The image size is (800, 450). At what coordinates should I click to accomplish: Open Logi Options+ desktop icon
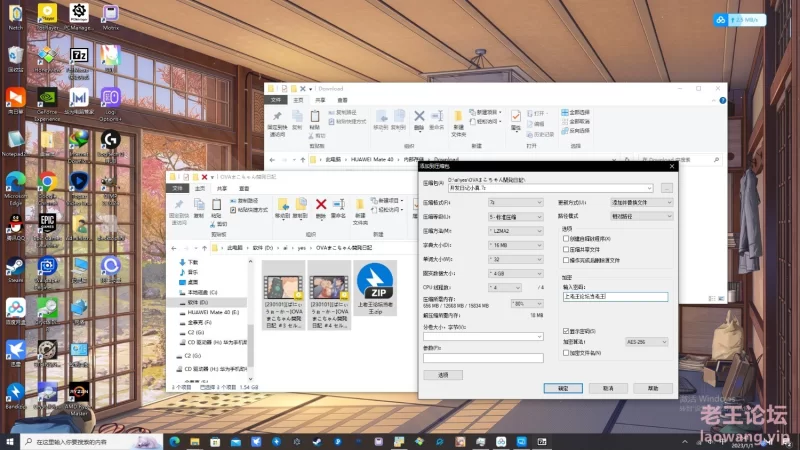pos(111,105)
